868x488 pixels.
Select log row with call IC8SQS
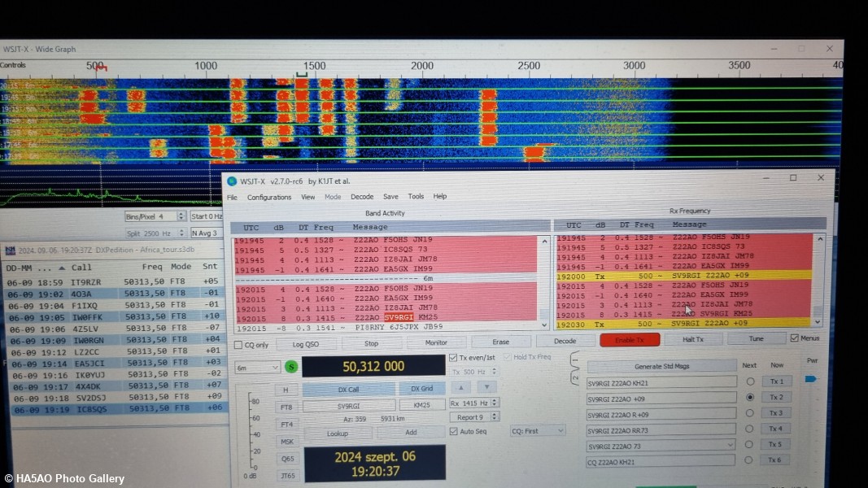(x=118, y=409)
